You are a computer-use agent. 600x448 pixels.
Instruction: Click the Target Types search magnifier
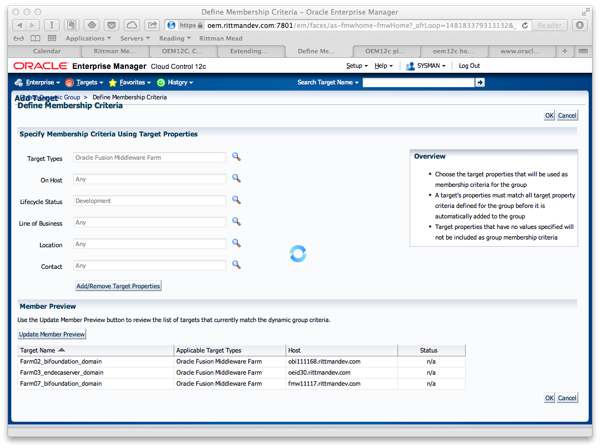(x=236, y=157)
